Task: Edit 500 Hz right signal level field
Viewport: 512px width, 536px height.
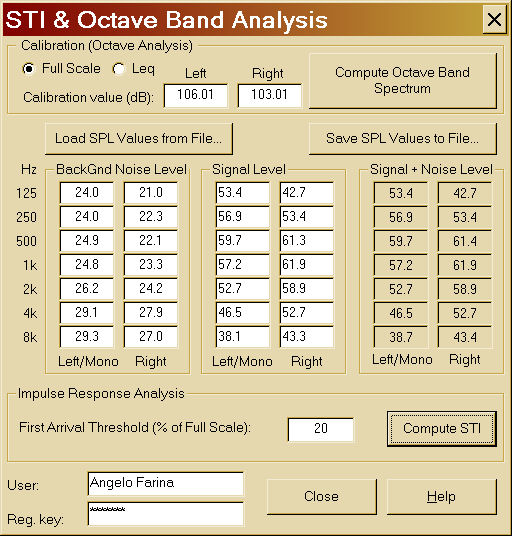Action: tap(307, 241)
